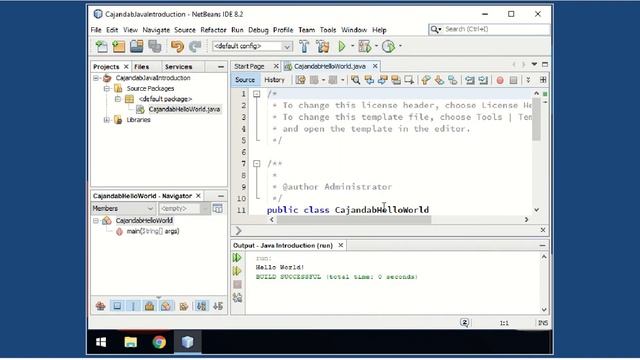Image resolution: width=640 pixels, height=360 pixels.
Task: Toggle Rectangular Selection editor icon
Action: tap(409, 80)
